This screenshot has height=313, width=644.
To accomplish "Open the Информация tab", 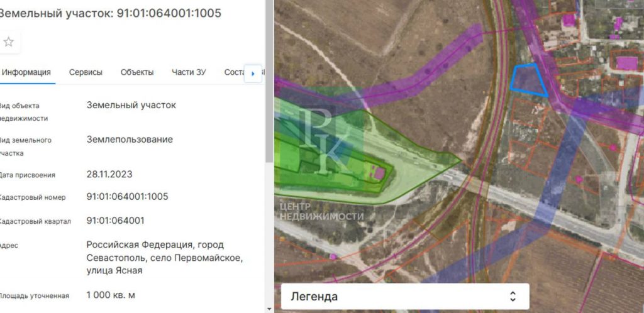I will click(26, 73).
